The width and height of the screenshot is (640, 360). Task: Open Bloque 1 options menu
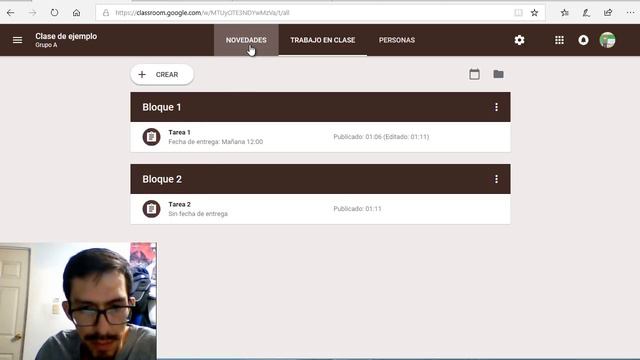496,107
